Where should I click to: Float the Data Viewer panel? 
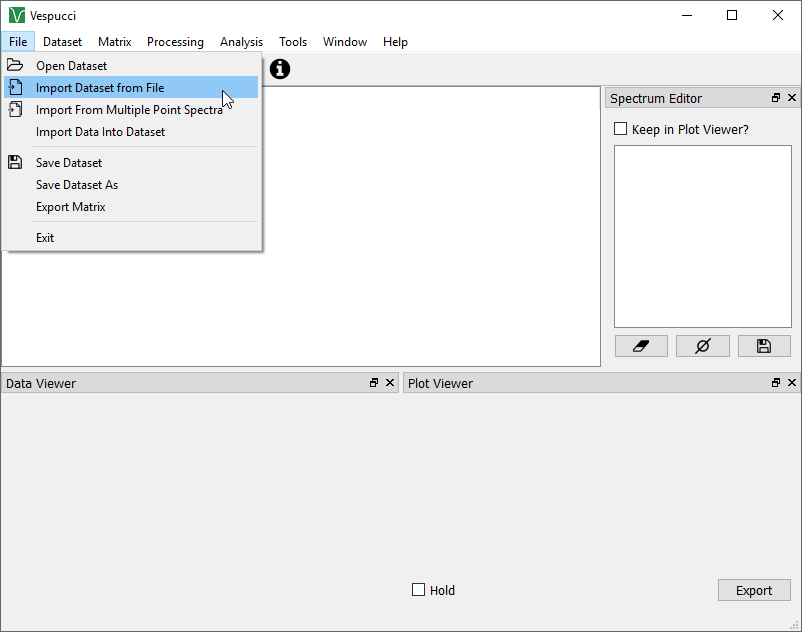(x=374, y=382)
